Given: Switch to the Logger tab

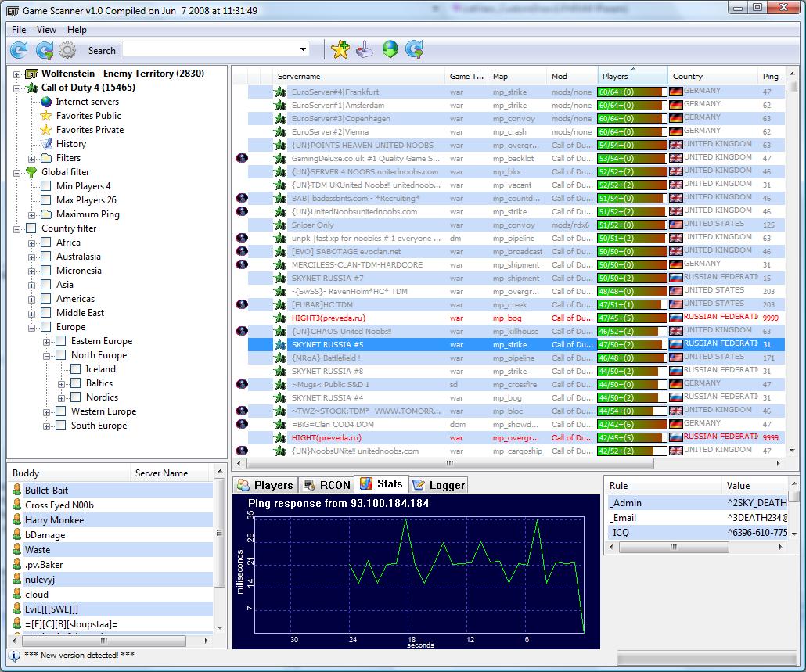Looking at the screenshot, I should (x=438, y=485).
